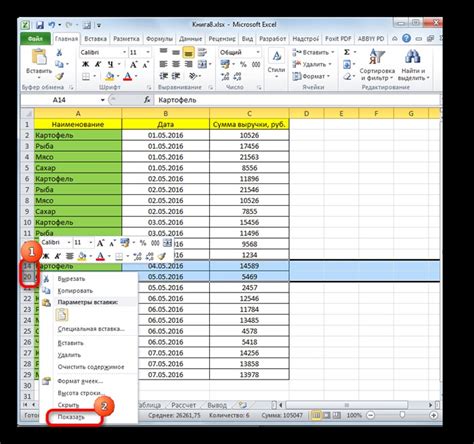Viewport: 474px width, 444px height.
Task: Expand the Name Box A14 dropdown
Action: (103, 100)
